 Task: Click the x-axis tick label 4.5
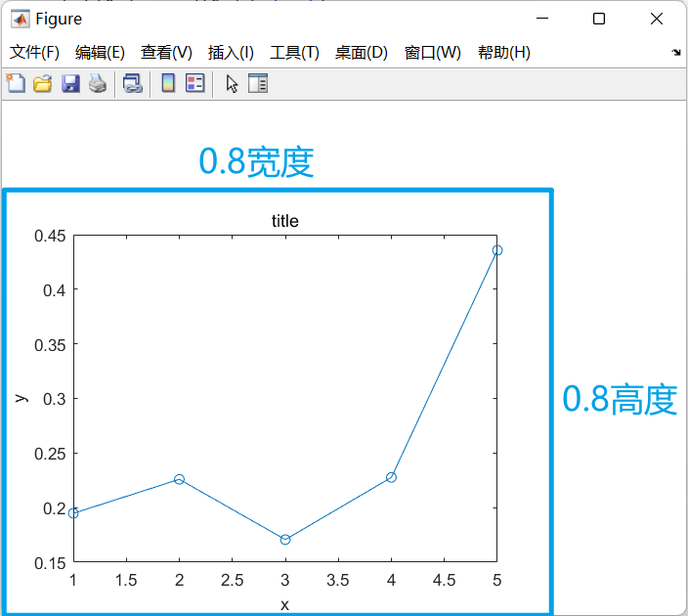[444, 580]
